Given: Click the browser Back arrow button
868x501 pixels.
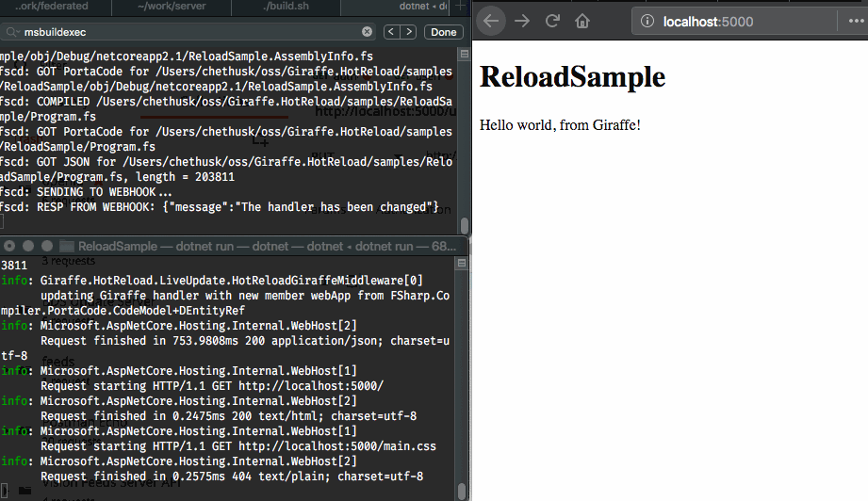Looking at the screenshot, I should pos(491,22).
